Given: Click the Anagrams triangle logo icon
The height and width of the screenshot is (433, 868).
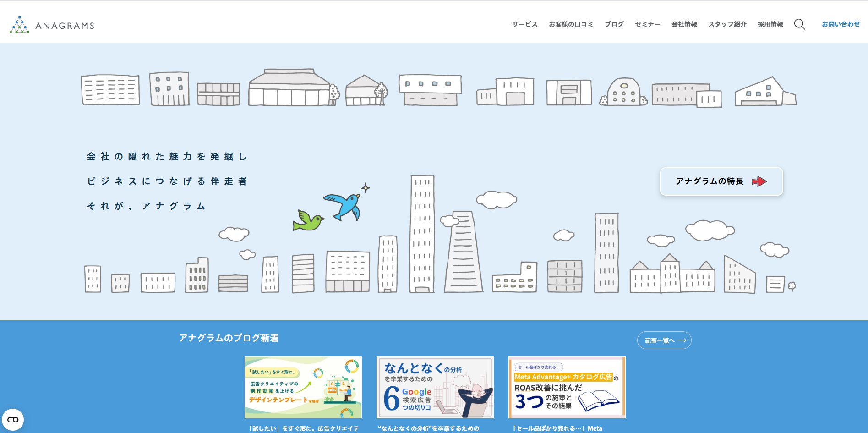Looking at the screenshot, I should click(x=19, y=25).
